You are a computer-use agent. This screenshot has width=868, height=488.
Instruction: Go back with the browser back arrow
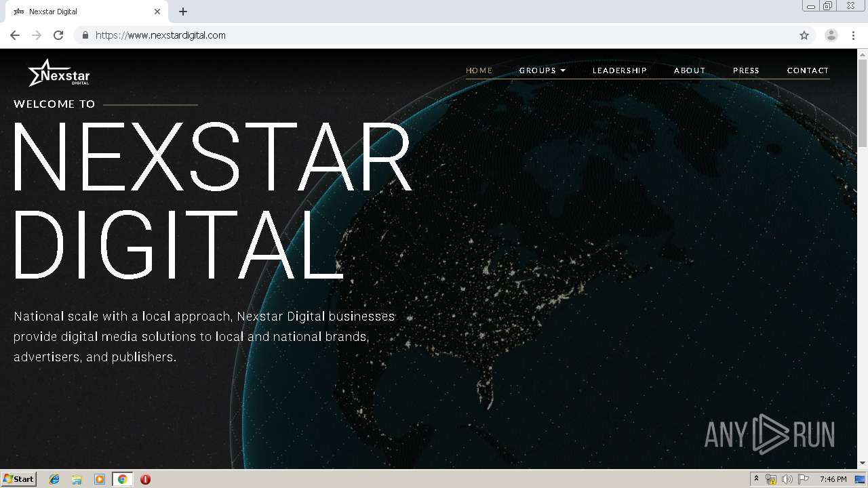(15, 35)
